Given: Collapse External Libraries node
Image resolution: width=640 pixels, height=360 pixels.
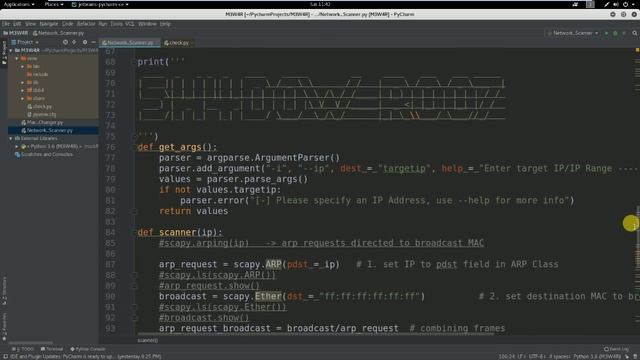Looking at the screenshot, I should tap(11, 138).
